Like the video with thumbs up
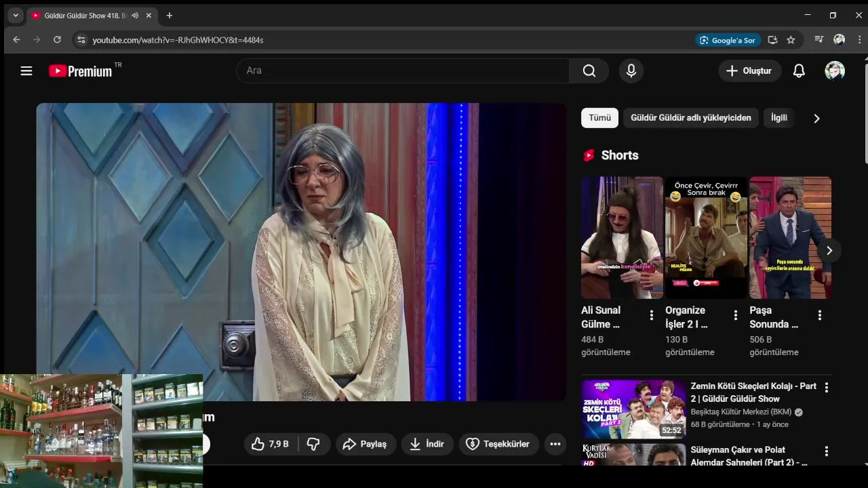This screenshot has height=488, width=868. point(273,444)
